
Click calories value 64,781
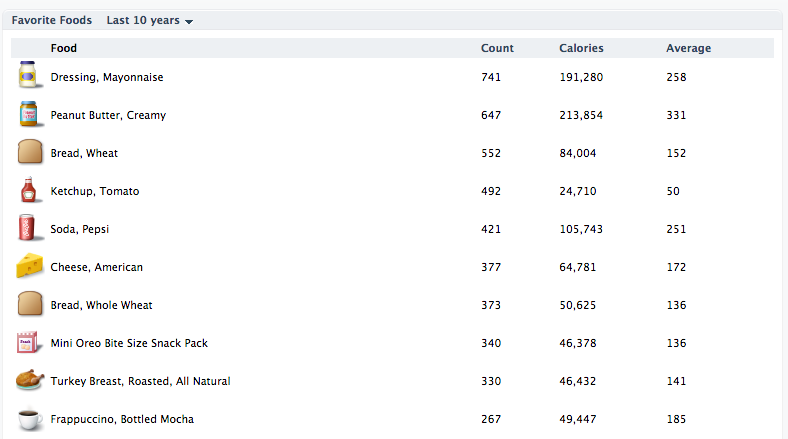578,267
